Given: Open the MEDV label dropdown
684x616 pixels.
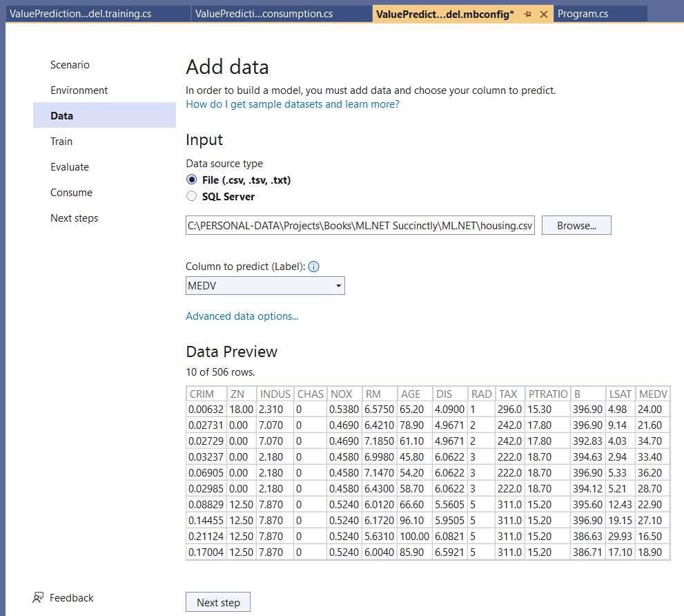Looking at the screenshot, I should tap(338, 285).
